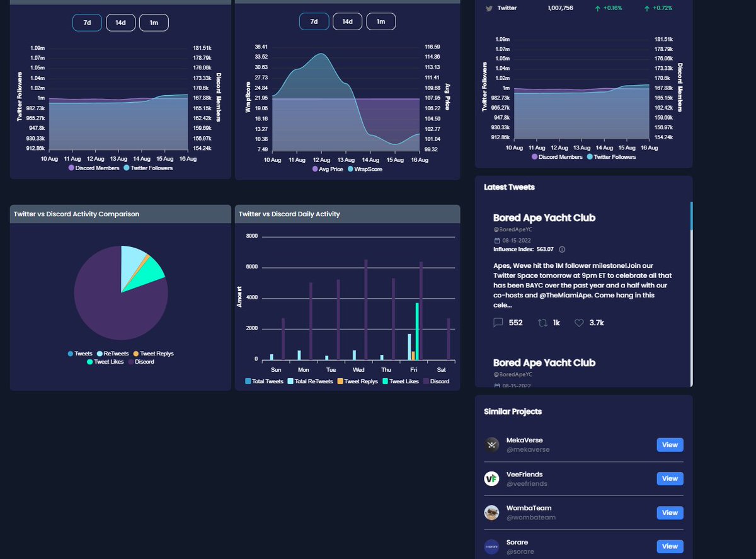Select 14d range on followers chart
This screenshot has height=559, width=756.
(x=120, y=23)
